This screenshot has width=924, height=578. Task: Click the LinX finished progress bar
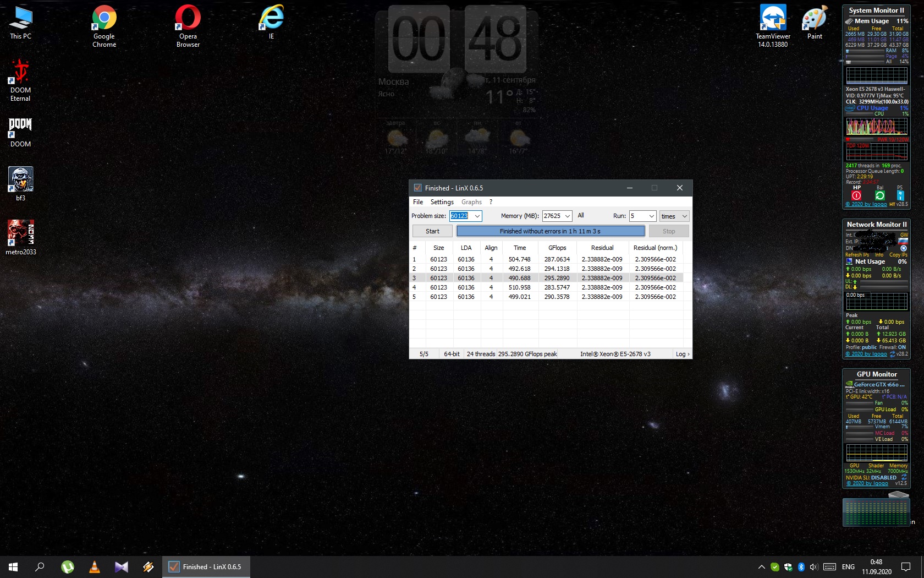click(550, 231)
